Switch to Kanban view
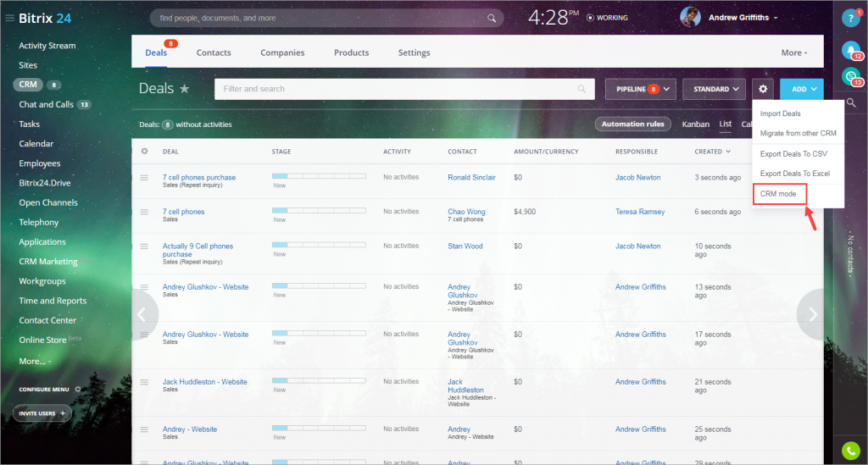The image size is (868, 465). pyautogui.click(x=695, y=124)
